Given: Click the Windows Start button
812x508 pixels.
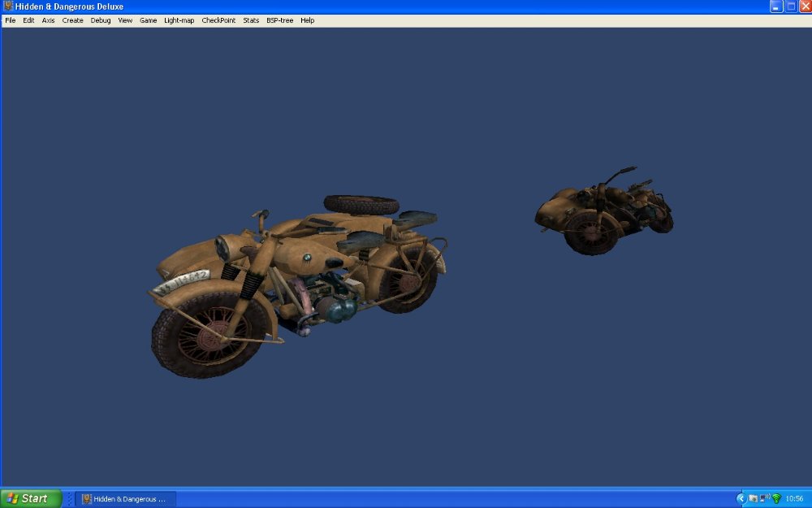Looking at the screenshot, I should click(x=31, y=498).
